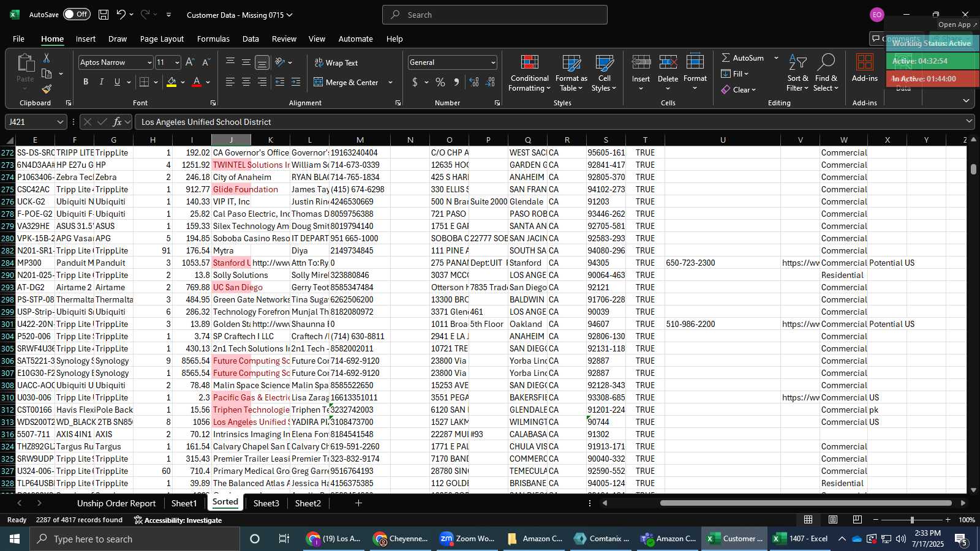Click the Undo arrow icon

pyautogui.click(x=121, y=15)
